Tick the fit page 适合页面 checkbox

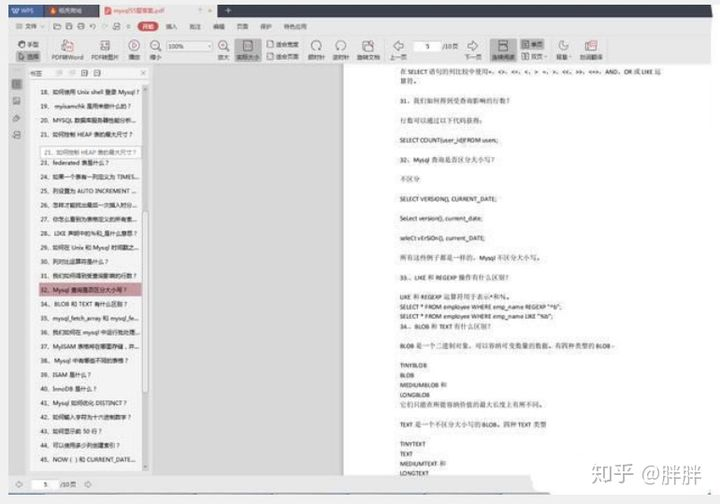pyautogui.click(x=270, y=56)
